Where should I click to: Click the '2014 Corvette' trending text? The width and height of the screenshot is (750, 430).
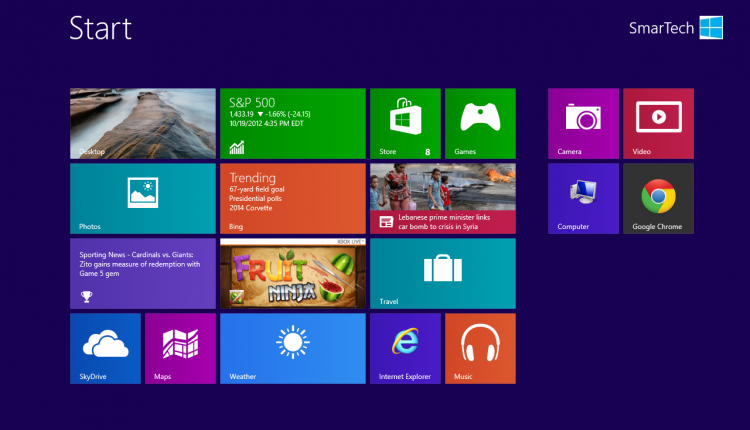coord(251,208)
